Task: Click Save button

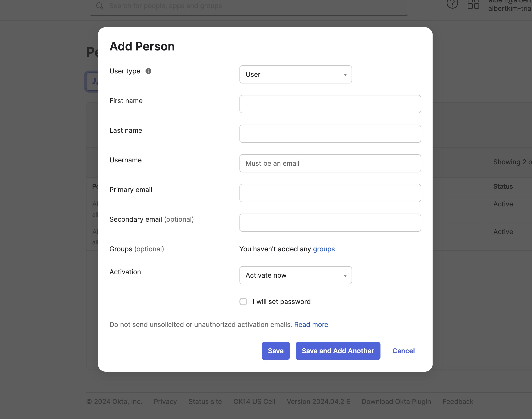Action: pyautogui.click(x=276, y=351)
